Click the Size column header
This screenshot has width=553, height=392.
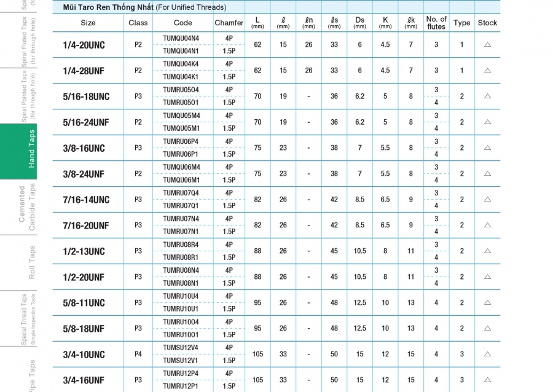point(88,23)
